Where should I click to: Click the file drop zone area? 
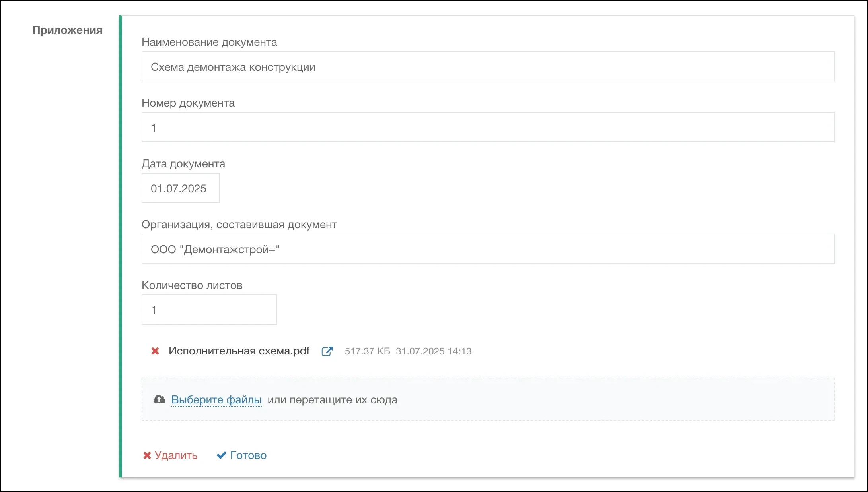[597, 399]
